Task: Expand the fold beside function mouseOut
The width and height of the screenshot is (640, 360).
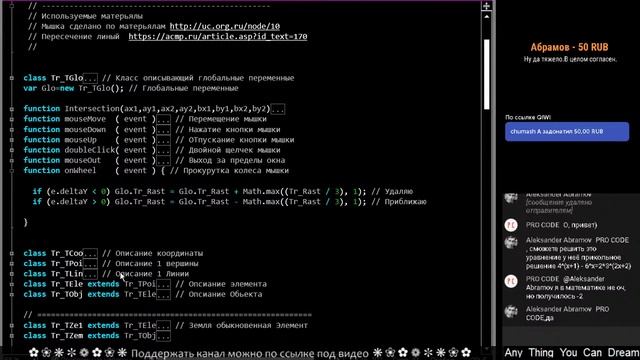Action: click(12, 160)
